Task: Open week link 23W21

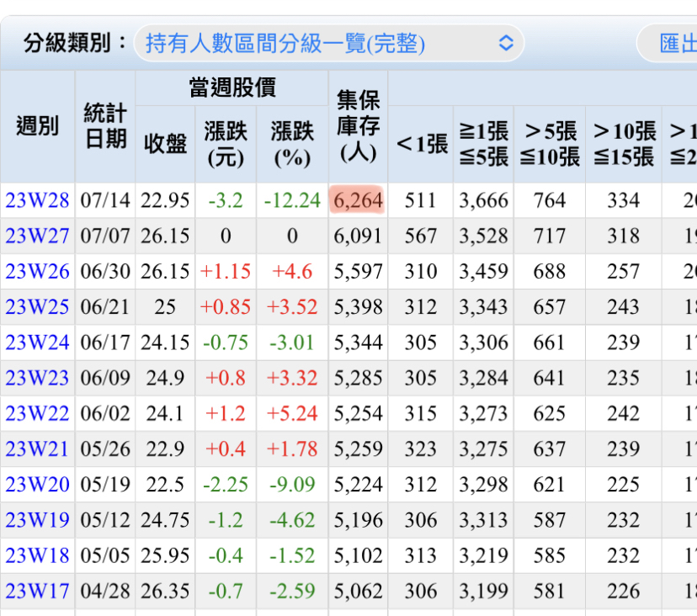Action: (37, 449)
